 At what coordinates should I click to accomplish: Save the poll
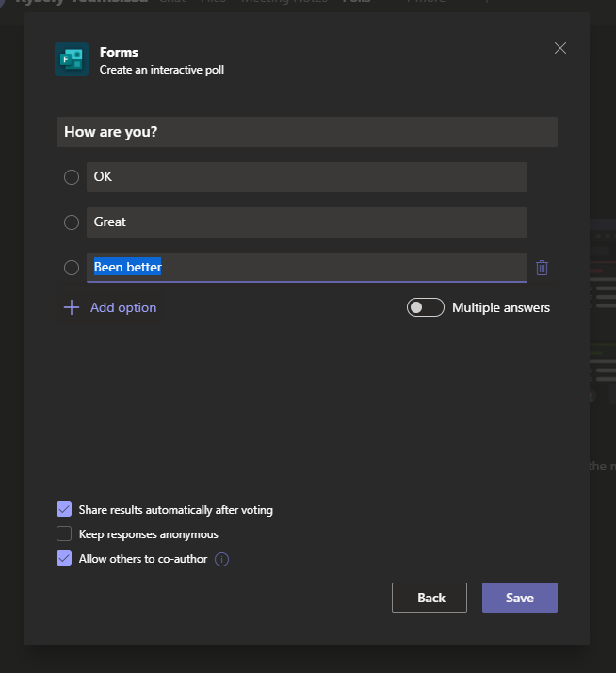point(520,598)
